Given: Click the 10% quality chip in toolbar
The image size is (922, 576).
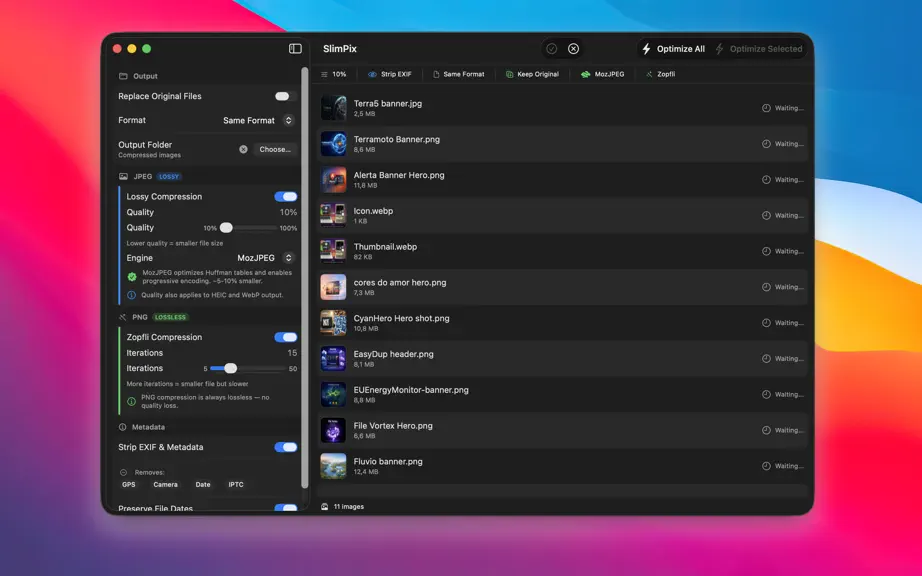Looking at the screenshot, I should coord(333,74).
